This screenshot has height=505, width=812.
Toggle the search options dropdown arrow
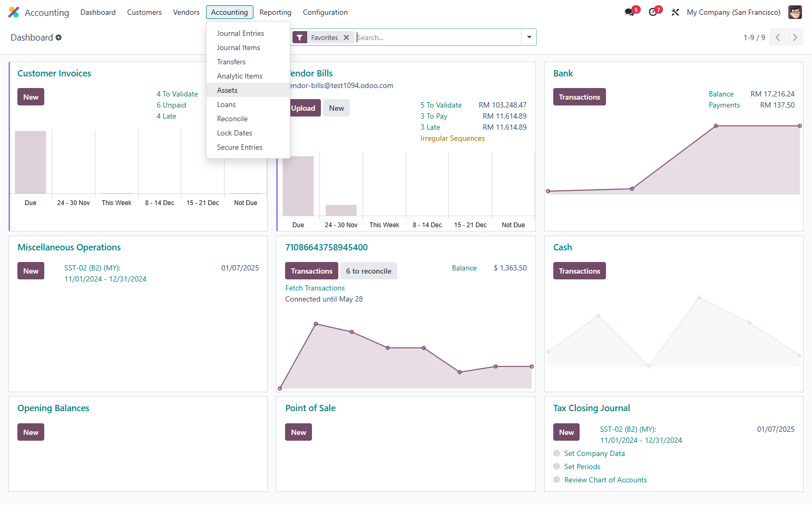pos(529,37)
